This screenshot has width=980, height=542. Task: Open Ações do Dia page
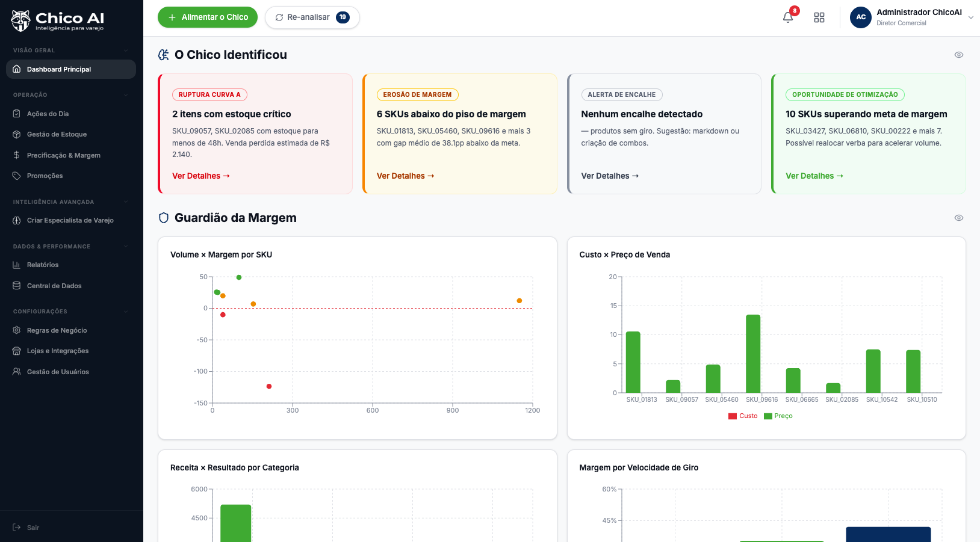click(71, 114)
